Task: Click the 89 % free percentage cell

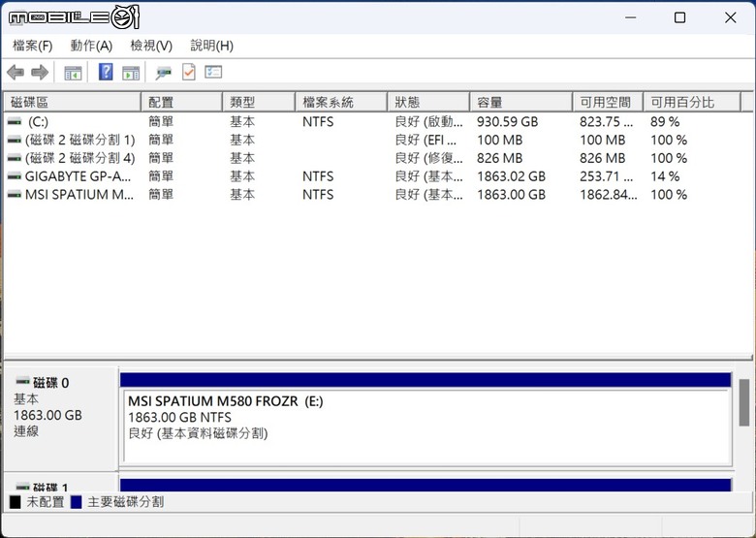Action: 664,121
